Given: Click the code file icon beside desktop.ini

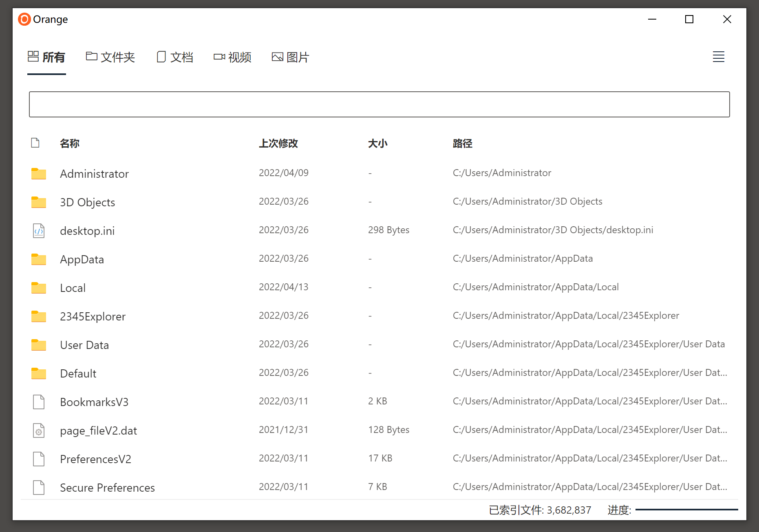Looking at the screenshot, I should pos(38,230).
